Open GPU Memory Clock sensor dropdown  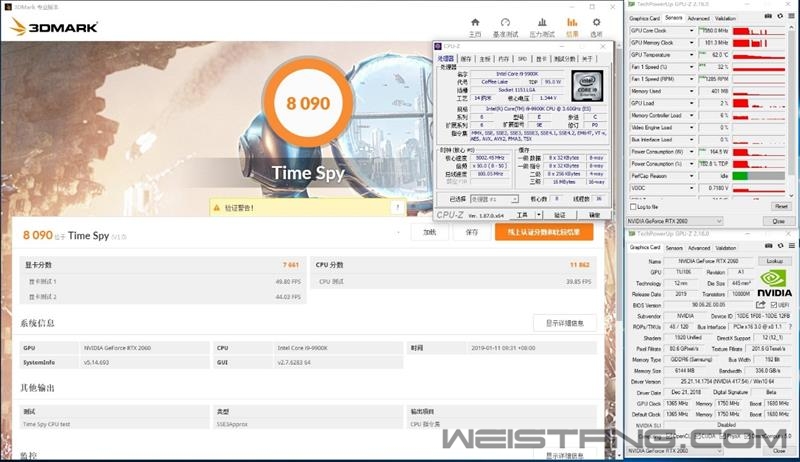692,43
